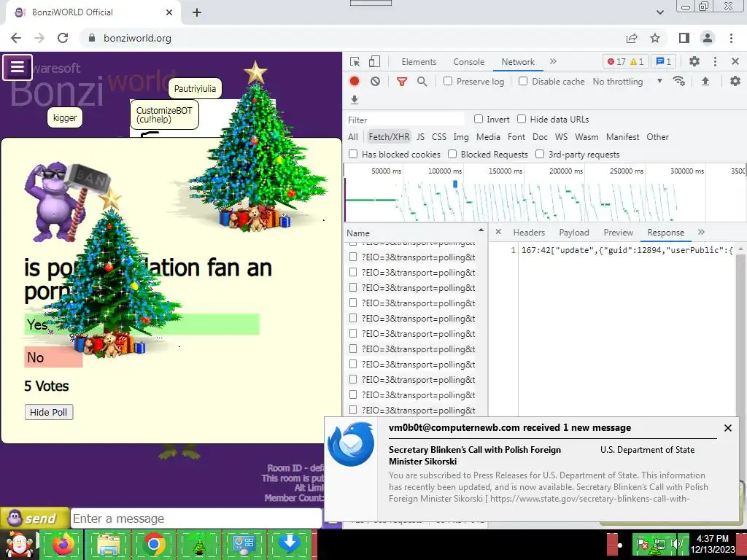The width and height of the screenshot is (747, 560).
Task: Open Firefox from the taskbar
Action: click(x=63, y=544)
